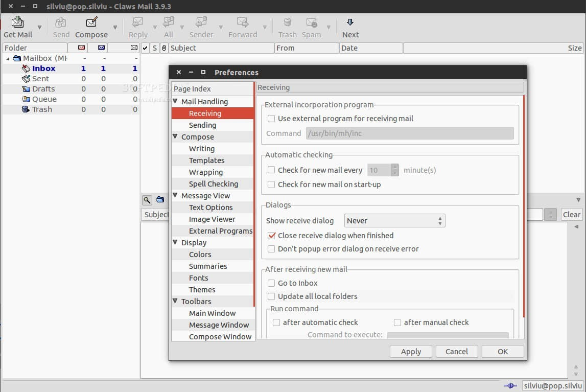Open the Themes preferences page

202,290
